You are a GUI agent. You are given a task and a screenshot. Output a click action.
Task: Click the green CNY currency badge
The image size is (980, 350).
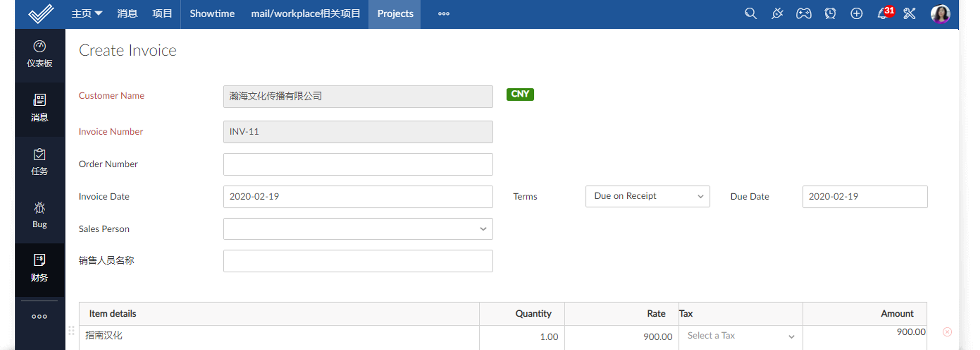coord(520,94)
